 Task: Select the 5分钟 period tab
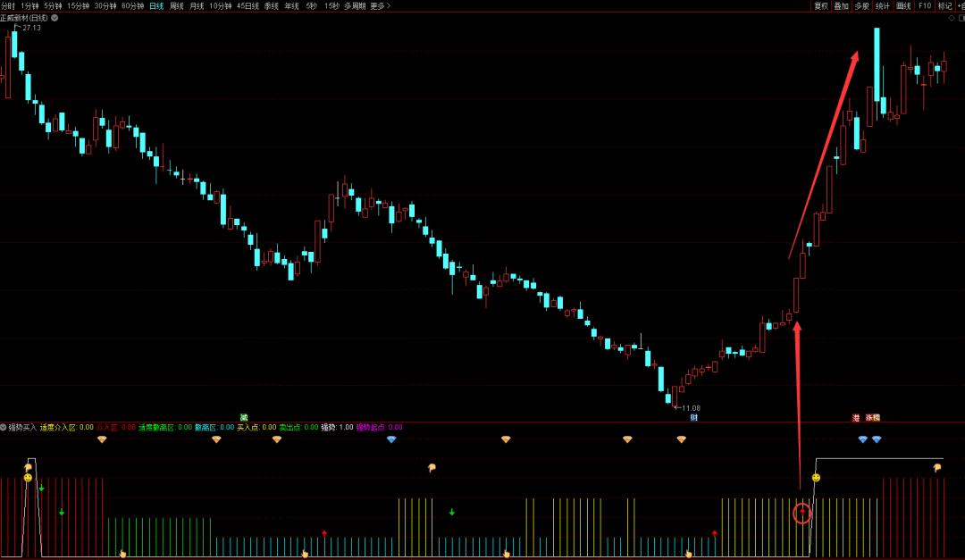click(53, 5)
